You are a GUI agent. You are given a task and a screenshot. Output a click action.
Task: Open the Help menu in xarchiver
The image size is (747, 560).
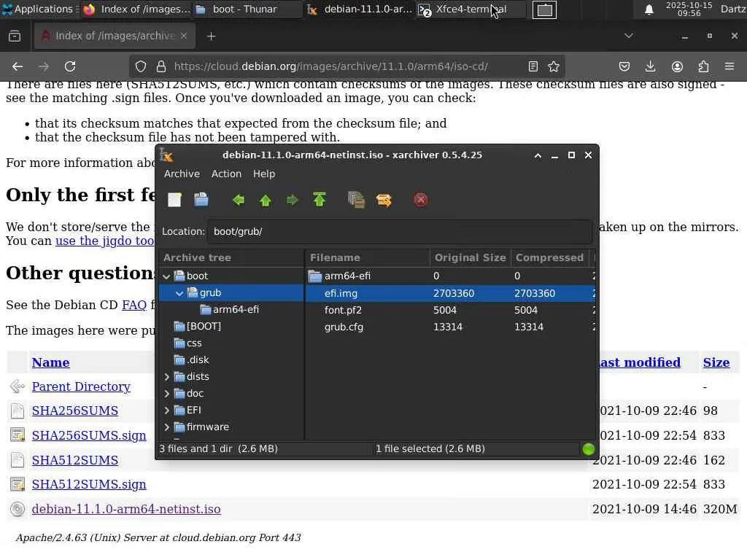[x=264, y=174]
